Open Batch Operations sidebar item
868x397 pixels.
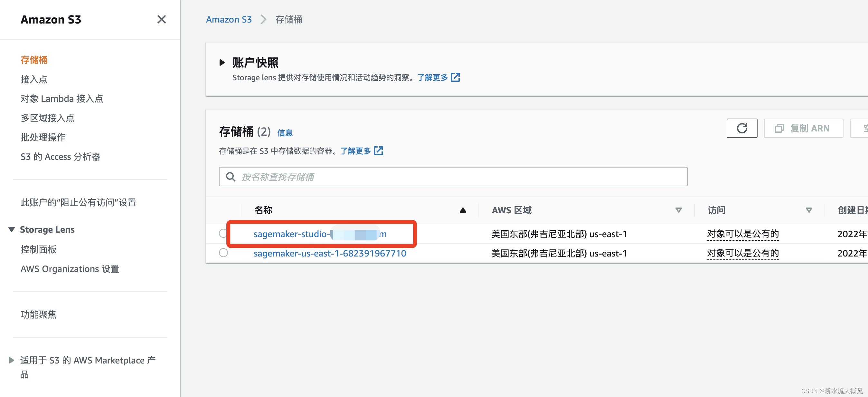43,137
